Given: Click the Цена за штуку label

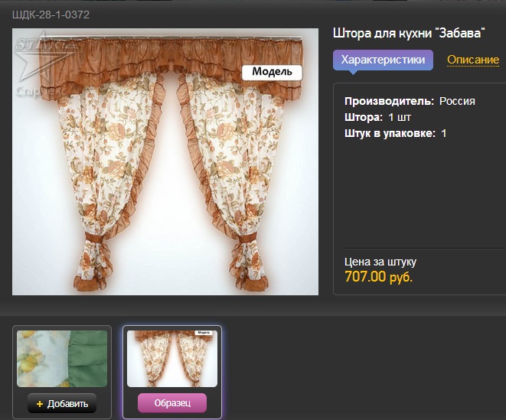Looking at the screenshot, I should point(380,262).
